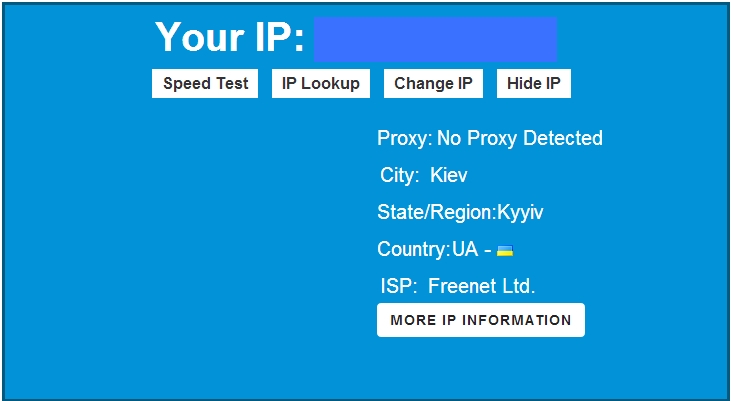Image resolution: width=731 pixels, height=401 pixels.
Task: Select the Change IP button
Action: [x=433, y=83]
